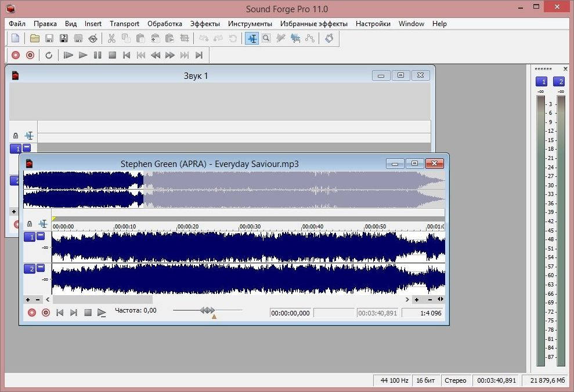Select the Pencil tool
Screen dimensions: 574x392
[281, 38]
